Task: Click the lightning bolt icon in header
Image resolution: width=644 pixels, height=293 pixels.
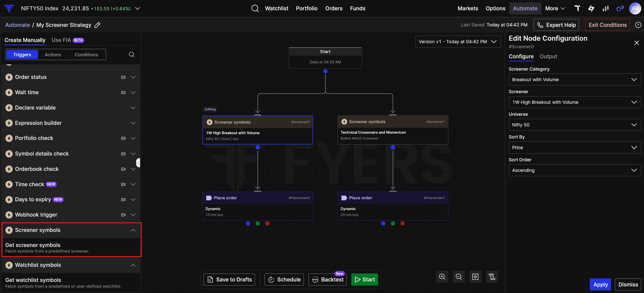Action: point(591,9)
